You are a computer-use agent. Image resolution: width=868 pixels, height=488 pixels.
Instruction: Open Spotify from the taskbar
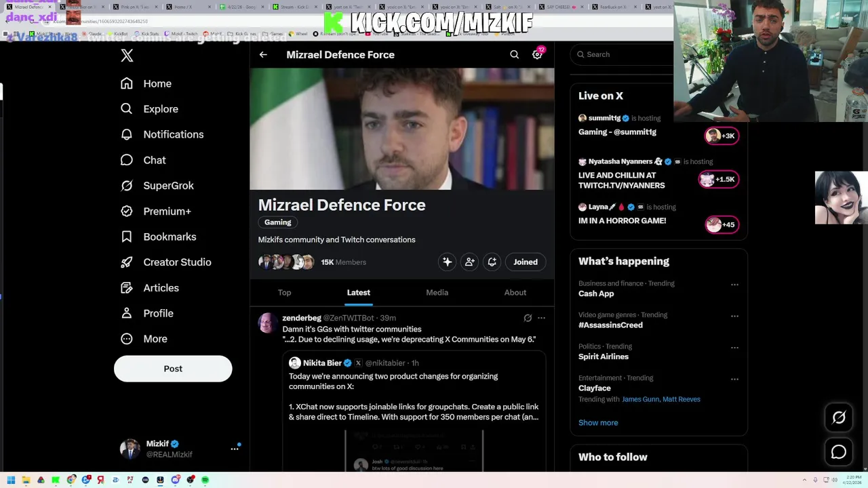tap(205, 480)
